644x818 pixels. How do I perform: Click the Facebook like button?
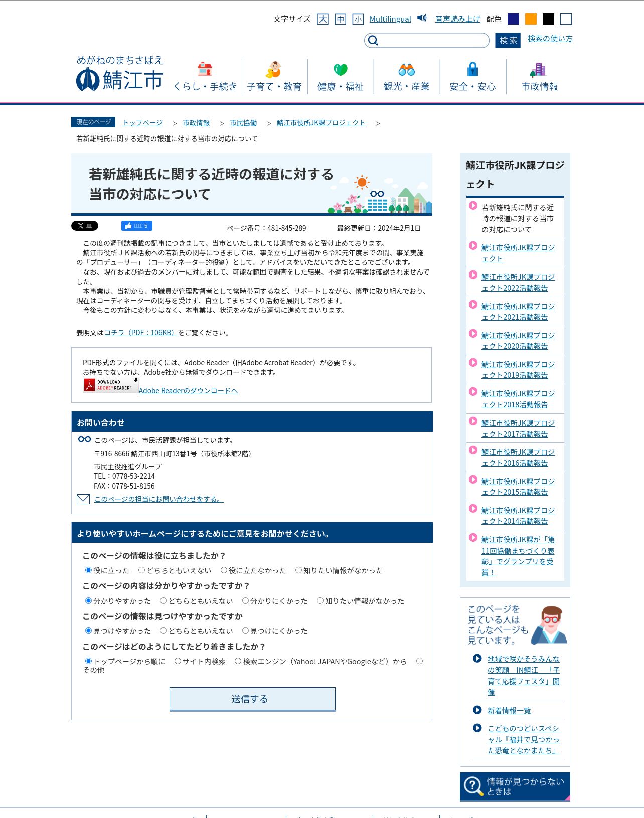pyautogui.click(x=136, y=226)
